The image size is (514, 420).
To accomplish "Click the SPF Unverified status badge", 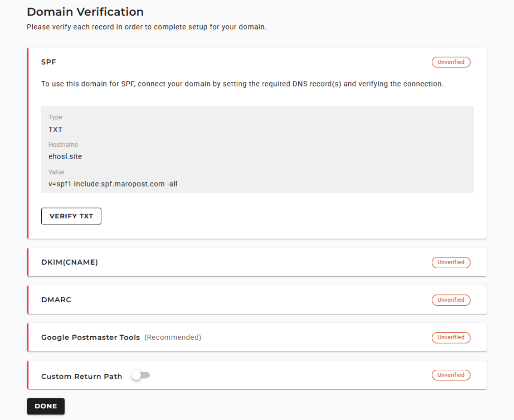I will point(451,62).
